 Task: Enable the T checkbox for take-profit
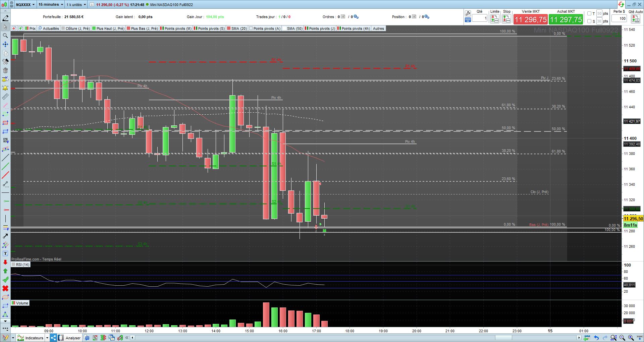tap(589, 13)
